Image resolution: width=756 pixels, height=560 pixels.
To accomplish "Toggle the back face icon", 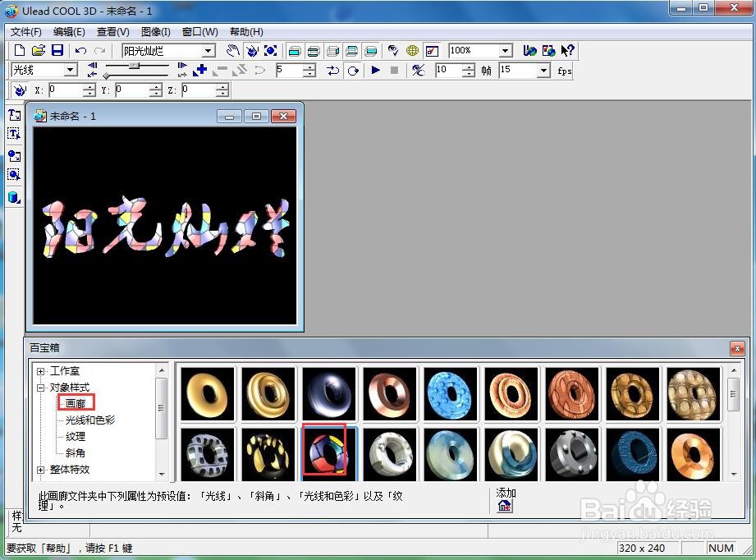I will tap(371, 51).
